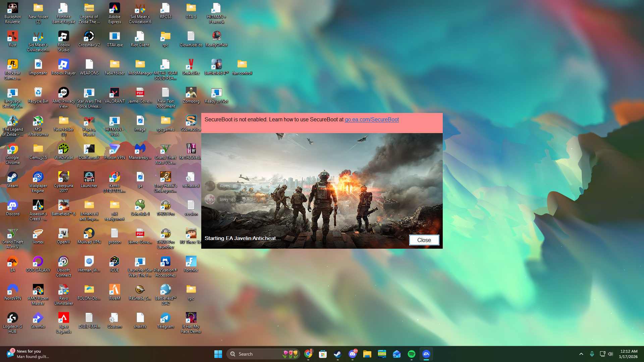
Task: Show hidden system tray icons
Action: [x=581, y=354]
